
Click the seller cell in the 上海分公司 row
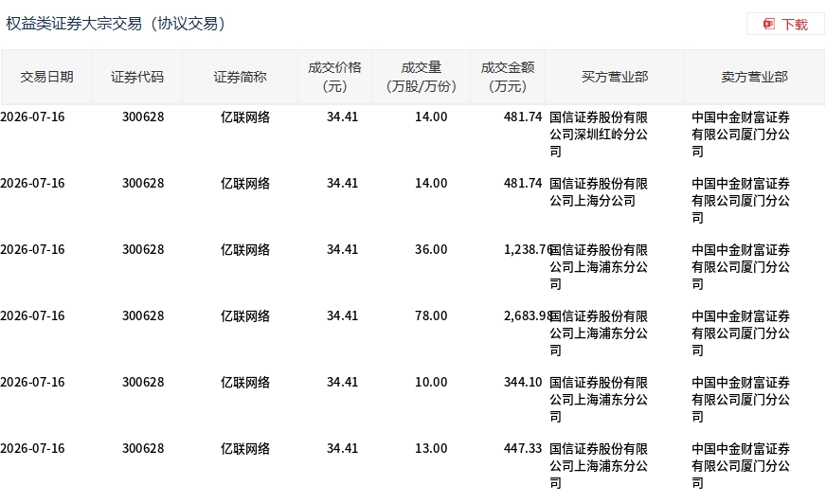click(741, 201)
